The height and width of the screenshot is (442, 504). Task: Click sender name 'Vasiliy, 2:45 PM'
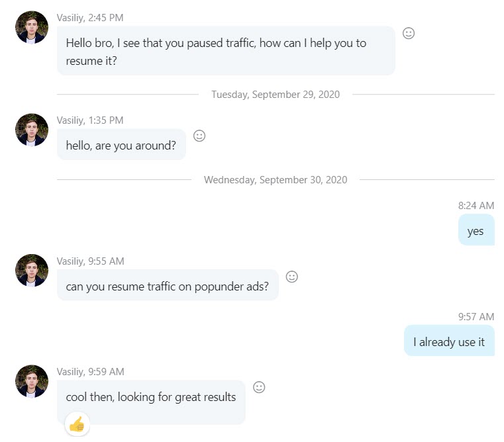pos(90,18)
